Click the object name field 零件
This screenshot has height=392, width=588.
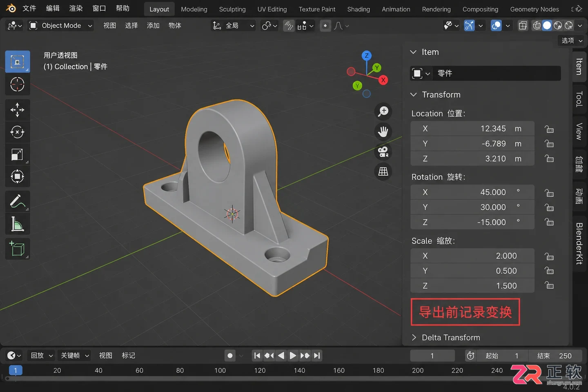497,73
